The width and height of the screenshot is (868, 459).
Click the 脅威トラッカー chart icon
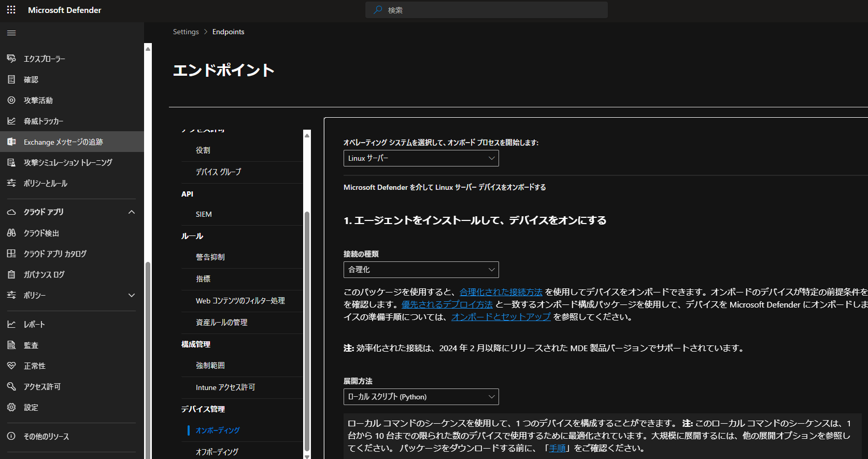click(x=11, y=121)
